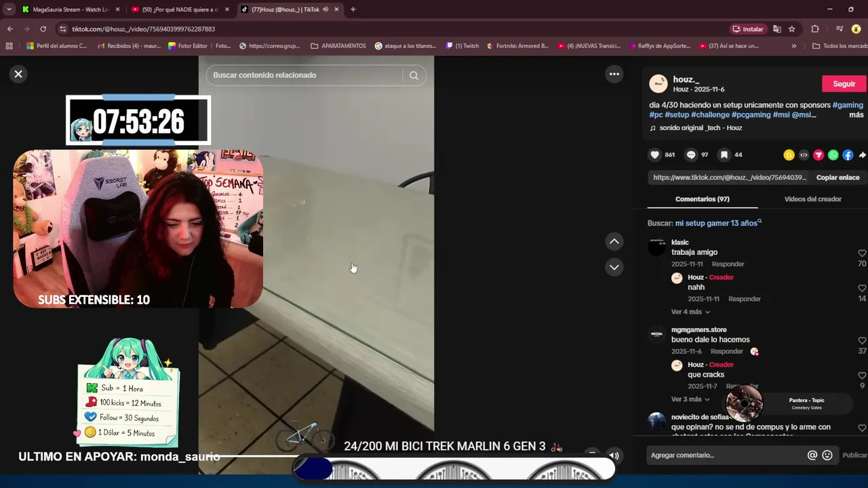Expand description with 'más'
Screen dimensions: 868x488
coord(856,115)
